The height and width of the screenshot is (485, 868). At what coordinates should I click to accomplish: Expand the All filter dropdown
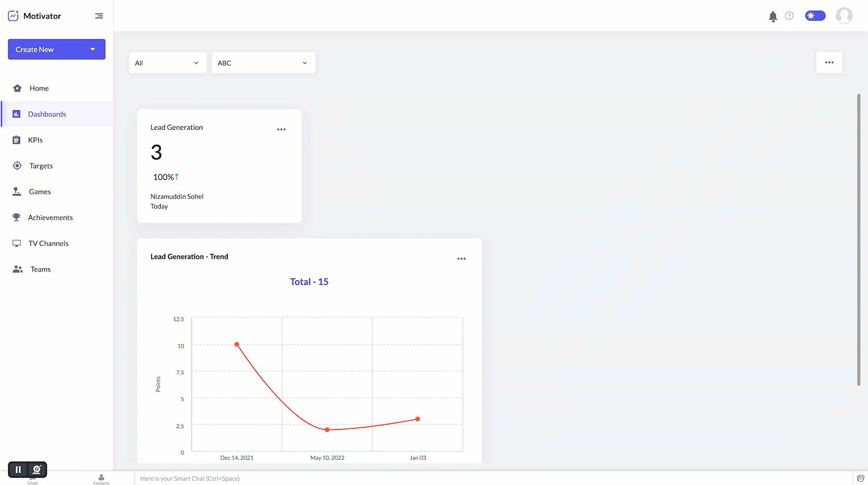pyautogui.click(x=167, y=63)
